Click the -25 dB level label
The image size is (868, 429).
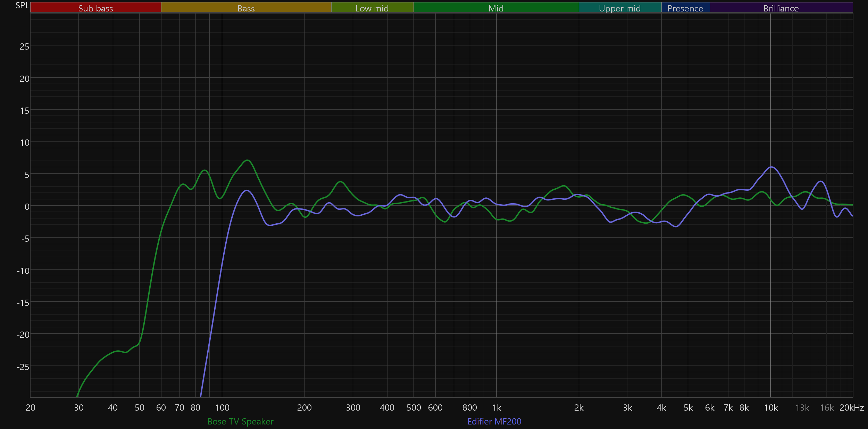coord(23,367)
